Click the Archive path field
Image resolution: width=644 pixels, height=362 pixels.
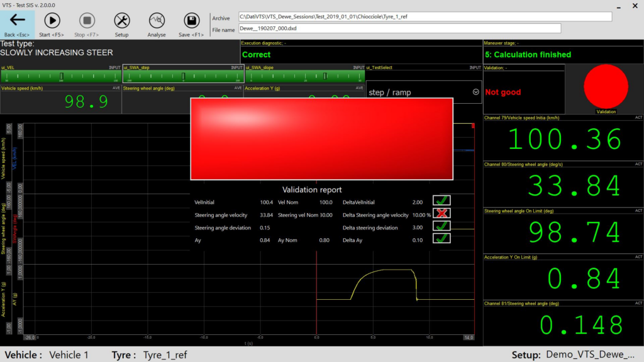(x=425, y=16)
